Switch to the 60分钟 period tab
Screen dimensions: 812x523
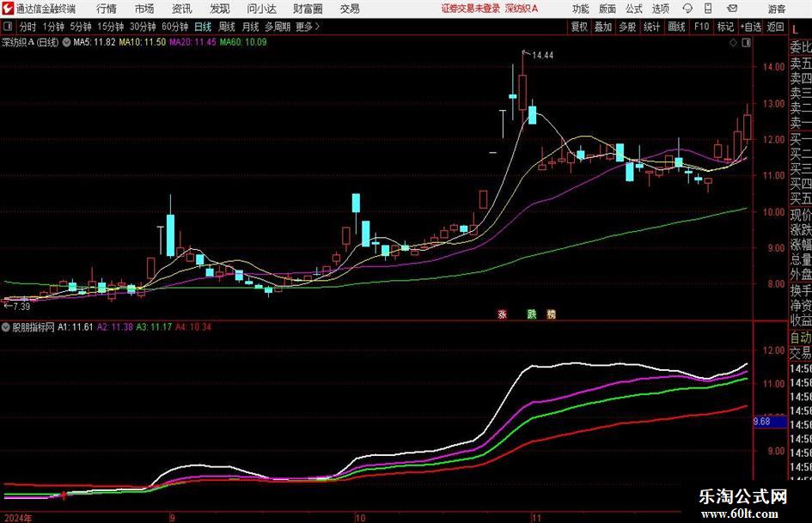[x=175, y=27]
